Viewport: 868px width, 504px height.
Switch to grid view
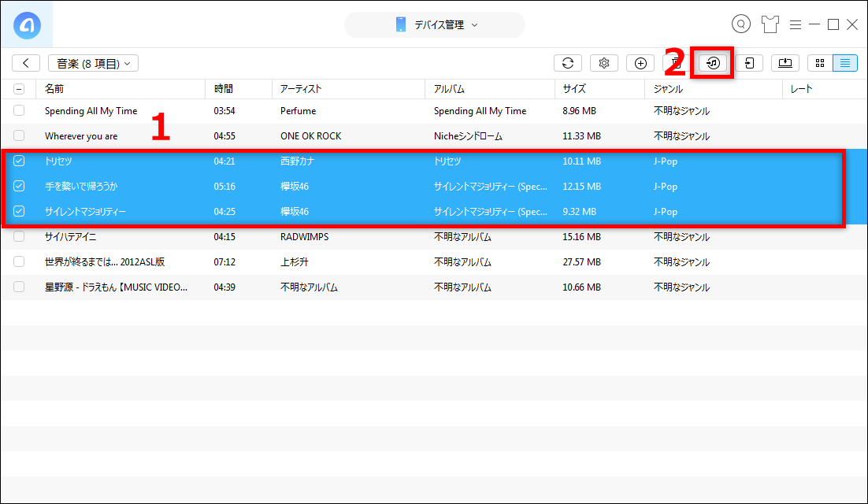[820, 63]
